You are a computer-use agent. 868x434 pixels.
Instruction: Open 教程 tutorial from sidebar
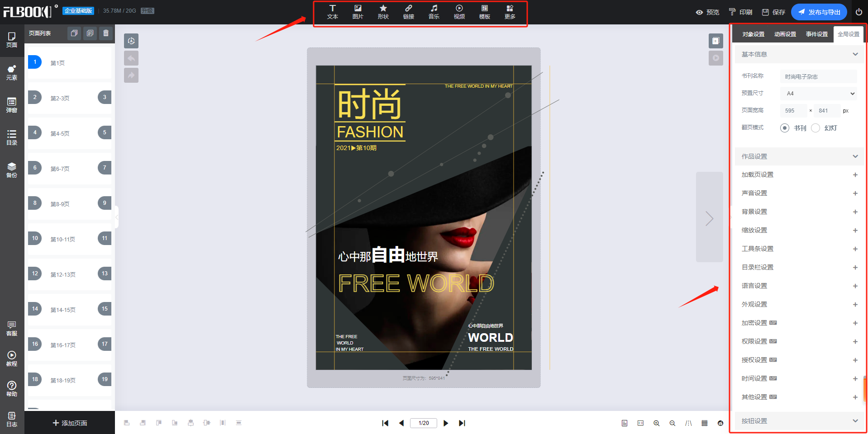(x=12, y=359)
